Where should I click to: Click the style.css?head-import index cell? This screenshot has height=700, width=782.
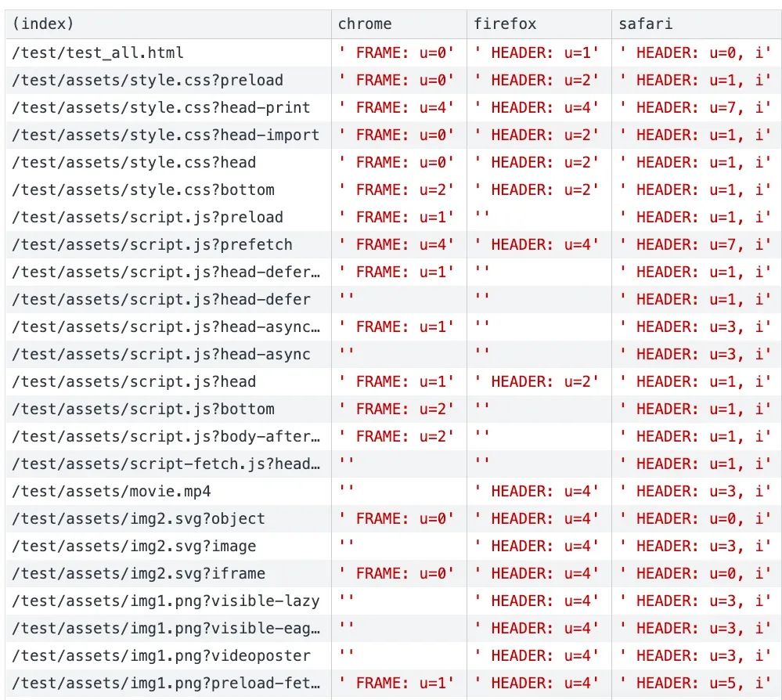165,135
